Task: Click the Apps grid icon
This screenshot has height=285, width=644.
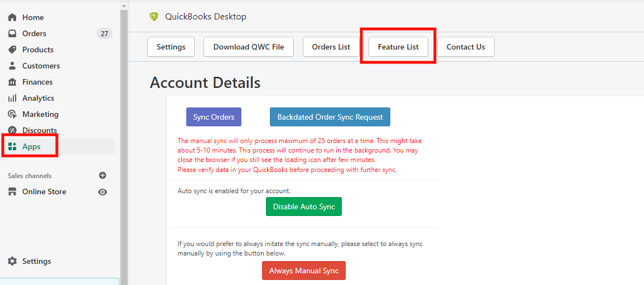Action: pyautogui.click(x=12, y=146)
